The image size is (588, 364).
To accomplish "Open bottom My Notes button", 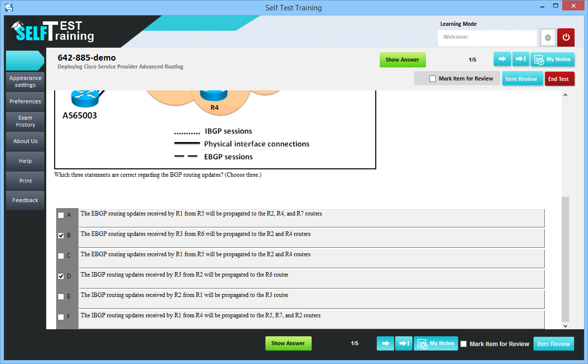I will click(x=436, y=344).
